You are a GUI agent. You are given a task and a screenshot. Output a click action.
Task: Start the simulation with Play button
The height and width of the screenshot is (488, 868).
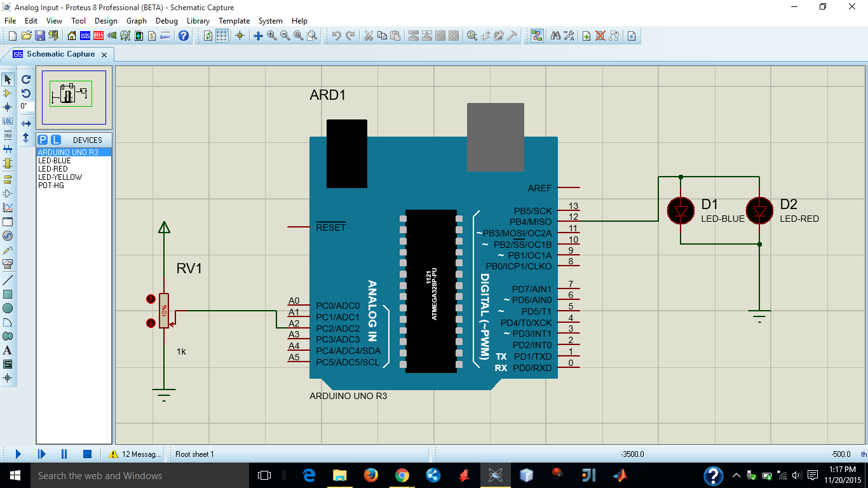point(18,454)
